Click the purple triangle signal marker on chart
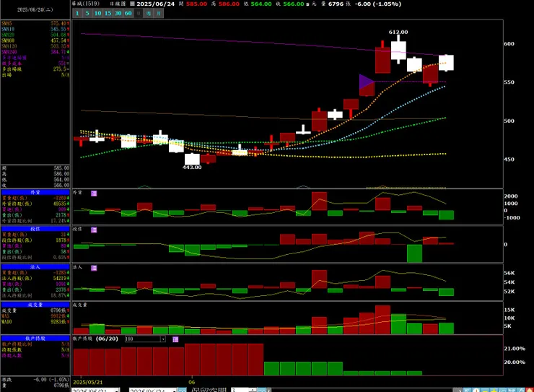 (x=366, y=82)
